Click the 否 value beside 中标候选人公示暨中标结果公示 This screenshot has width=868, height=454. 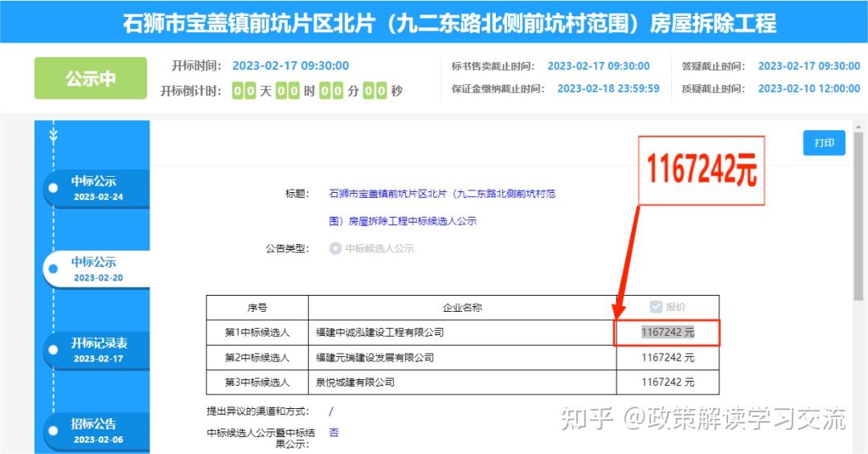334,432
